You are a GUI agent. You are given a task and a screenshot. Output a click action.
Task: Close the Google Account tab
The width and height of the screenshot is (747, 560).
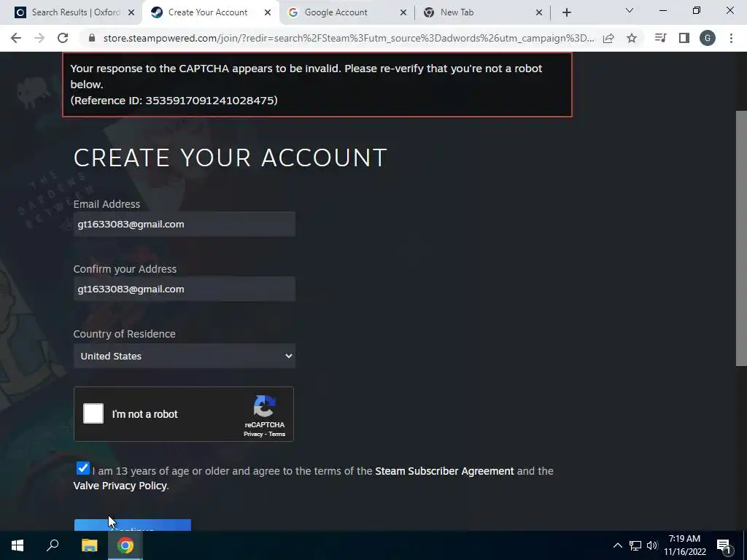tap(403, 12)
